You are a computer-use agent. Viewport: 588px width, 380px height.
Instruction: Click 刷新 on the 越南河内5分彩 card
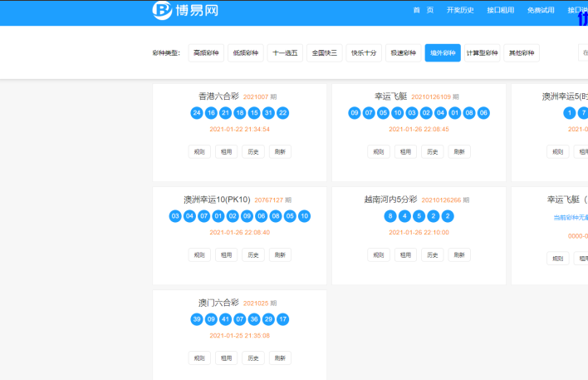[x=459, y=255]
